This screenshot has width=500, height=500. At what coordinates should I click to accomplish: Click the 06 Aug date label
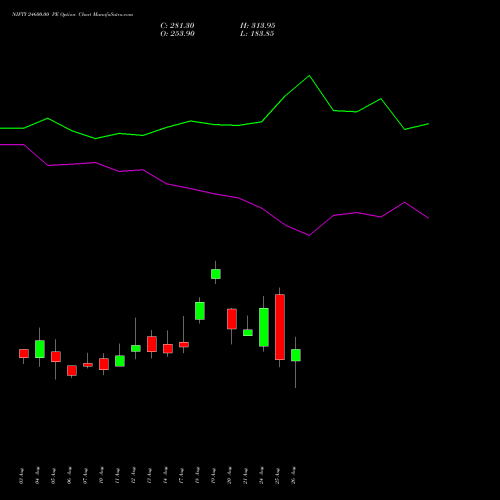[69, 475]
